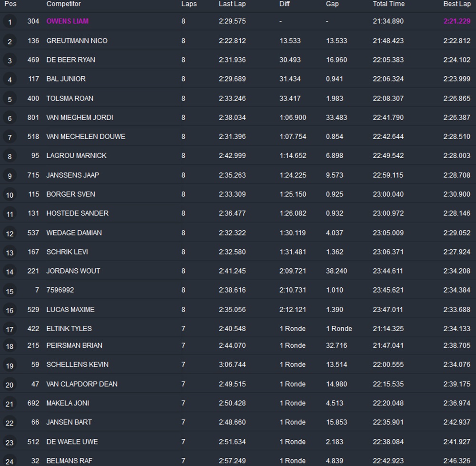Open competitor OWENS LIAM
476x466 pixels.
(68, 21)
